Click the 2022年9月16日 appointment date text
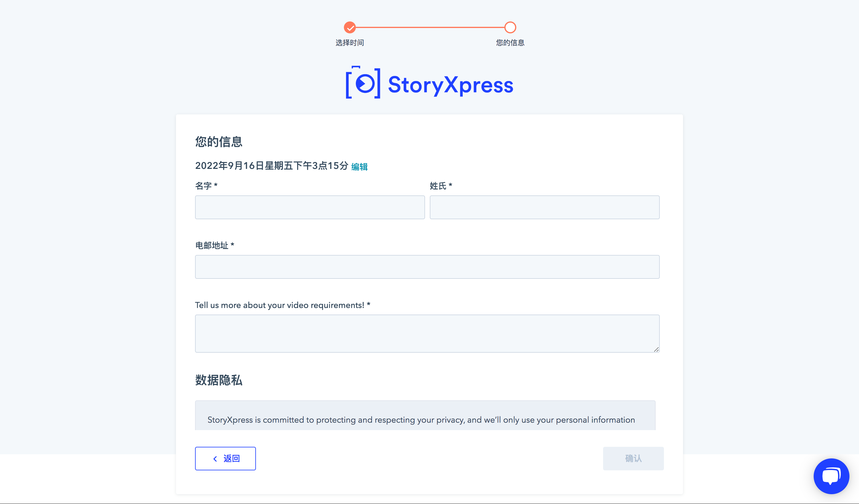 [x=271, y=166]
